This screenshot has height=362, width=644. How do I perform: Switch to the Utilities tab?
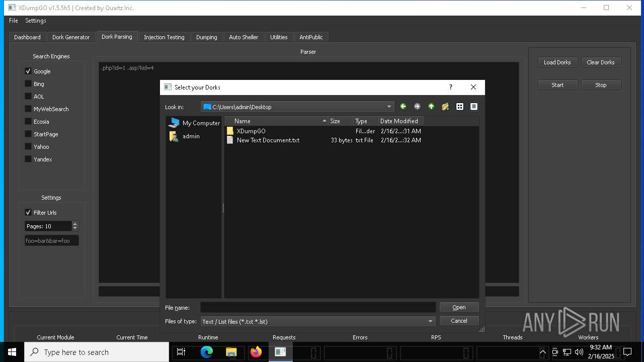point(279,37)
